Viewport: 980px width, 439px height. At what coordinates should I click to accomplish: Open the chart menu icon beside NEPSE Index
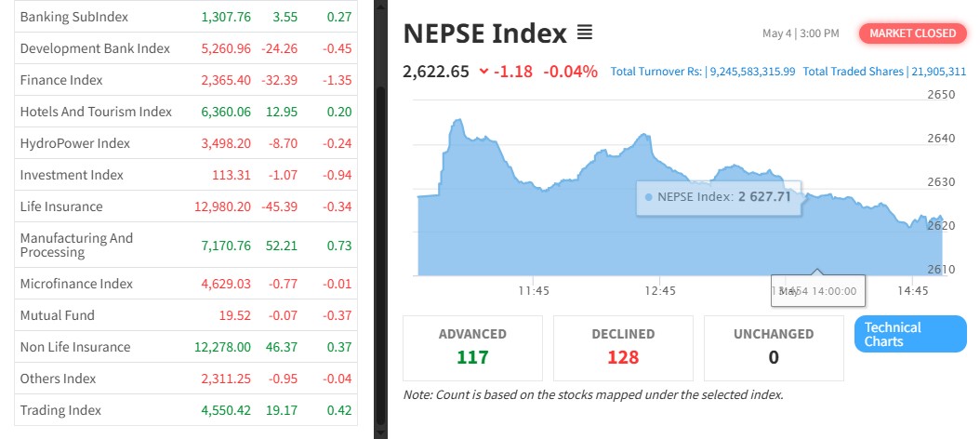[585, 33]
